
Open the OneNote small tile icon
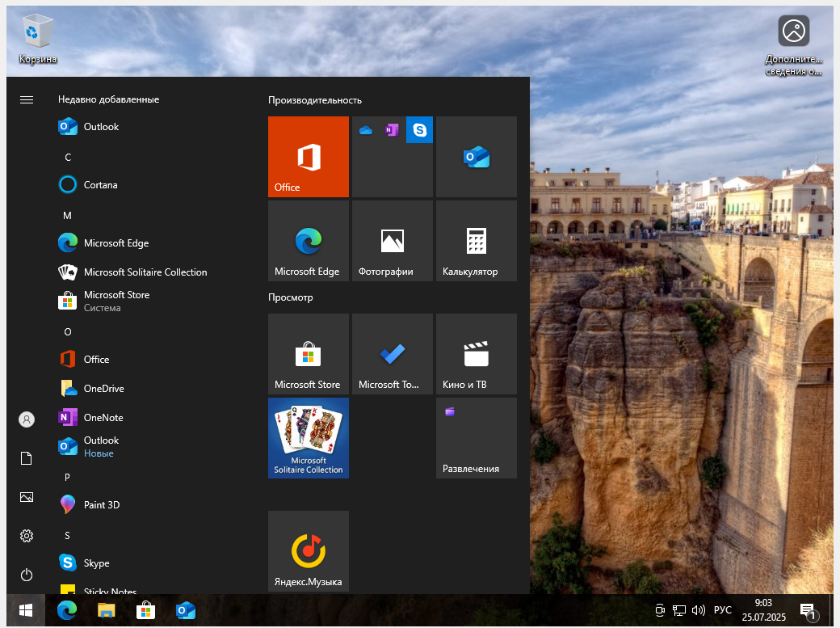[x=393, y=130]
